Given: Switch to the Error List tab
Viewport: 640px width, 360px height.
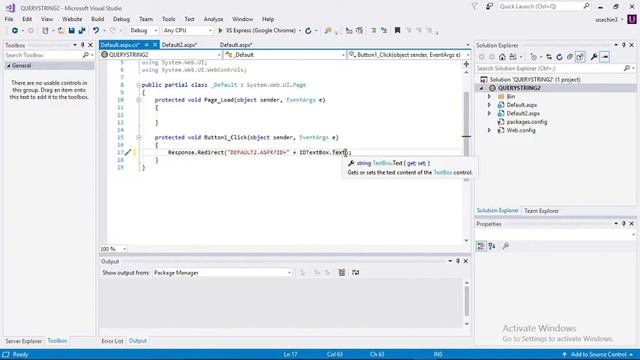Looking at the screenshot, I should (112, 341).
